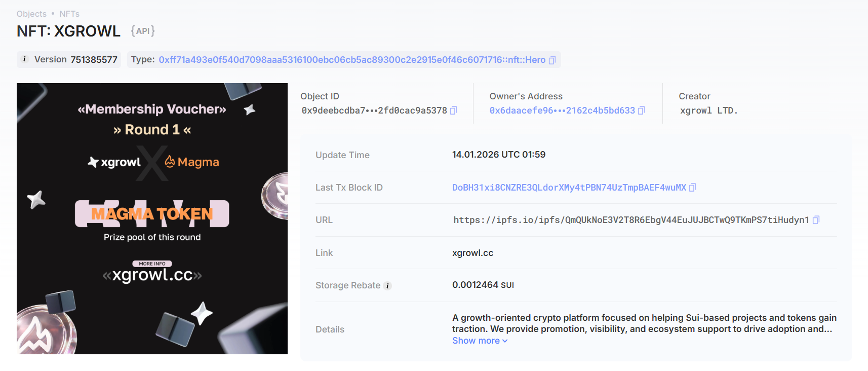Click the Version info icon
This screenshot has height=371, width=868.
coord(24,59)
